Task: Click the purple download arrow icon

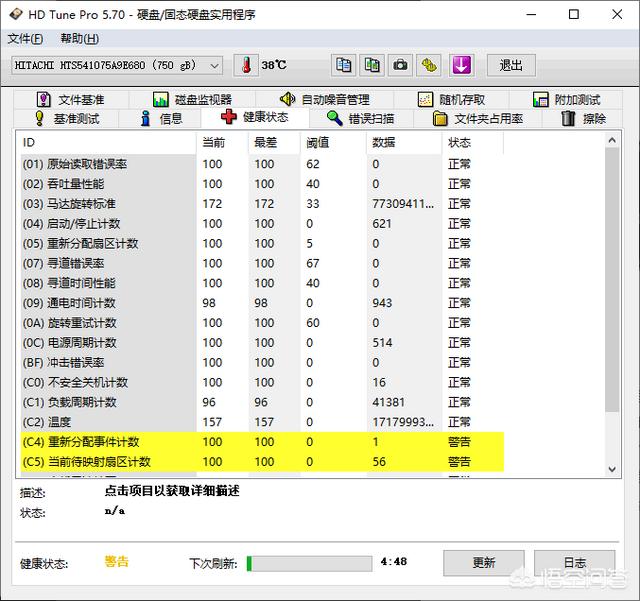Action: (x=462, y=65)
